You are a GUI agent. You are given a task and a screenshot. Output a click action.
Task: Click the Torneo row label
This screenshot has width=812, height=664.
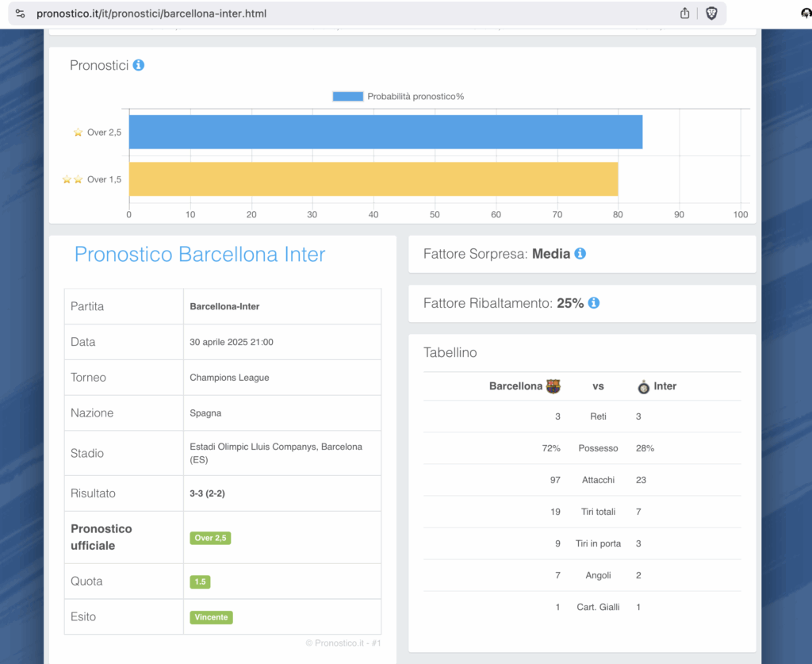(x=89, y=378)
